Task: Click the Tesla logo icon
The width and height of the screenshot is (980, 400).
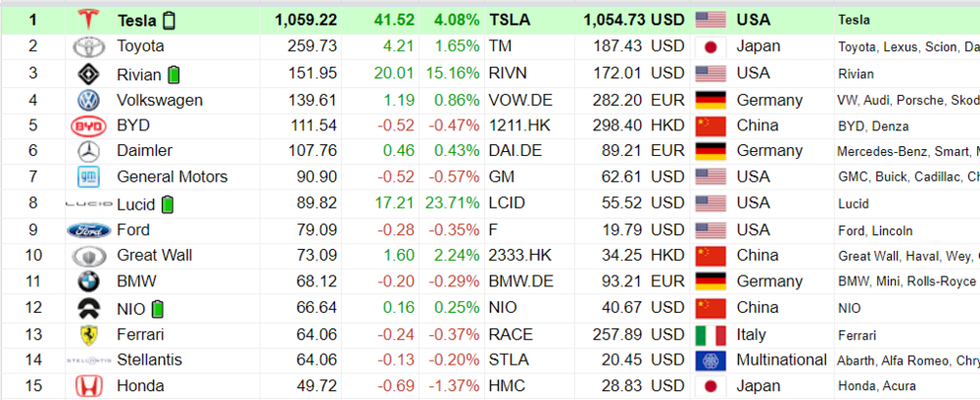Action: pyautogui.click(x=89, y=20)
